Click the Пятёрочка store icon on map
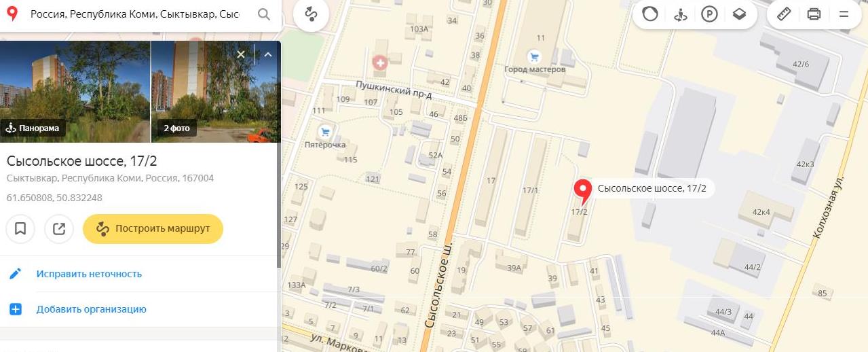Image resolution: width=868 pixels, height=352 pixels. point(325,130)
